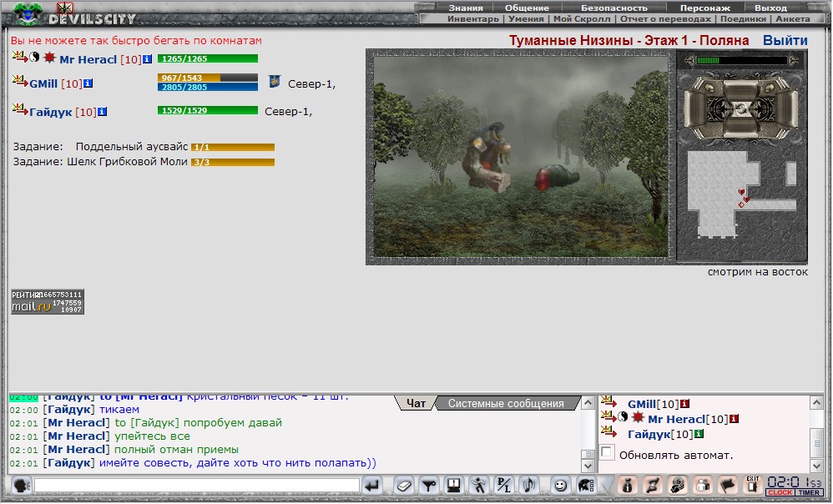Click the pink flag icon in bottom toolbar
The image size is (833, 504).
[x=728, y=485]
